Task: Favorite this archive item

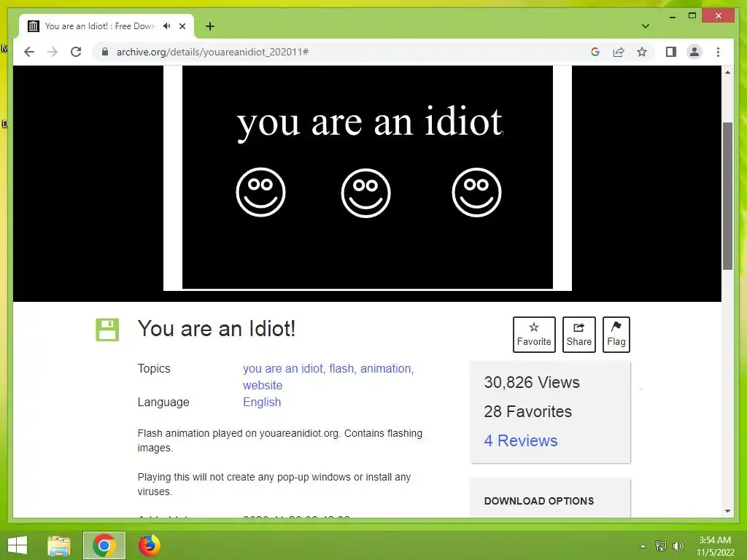Action: (534, 334)
